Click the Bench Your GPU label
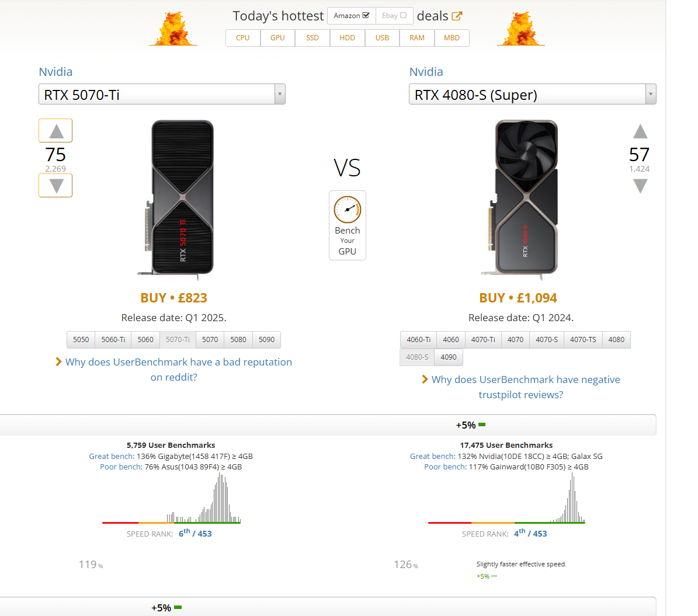 point(347,241)
